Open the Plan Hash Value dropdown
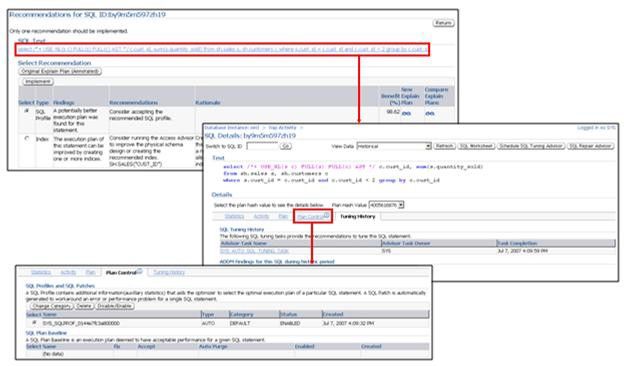This screenshot has width=624, height=366. click(386, 205)
